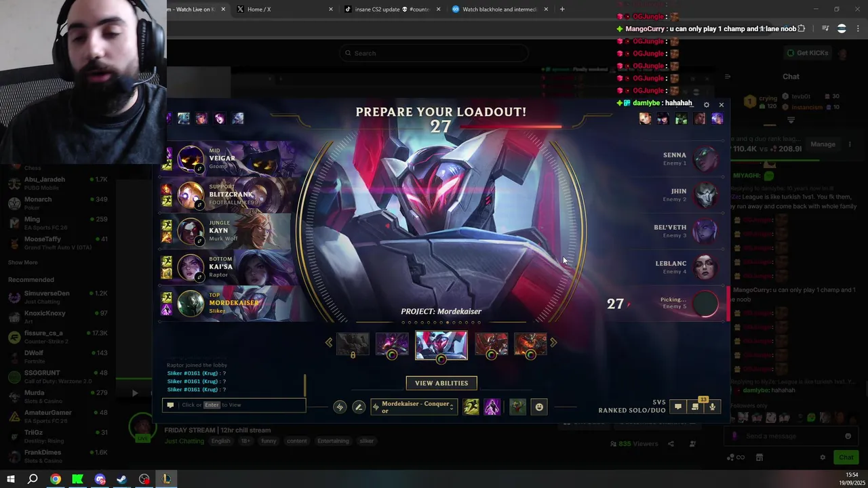
Task: Open the Mordekaiser - Conqueror rune page dropdown
Action: click(414, 407)
